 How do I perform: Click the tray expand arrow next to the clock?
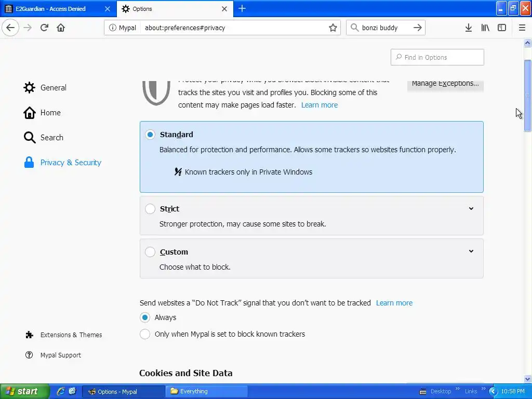coord(494,392)
